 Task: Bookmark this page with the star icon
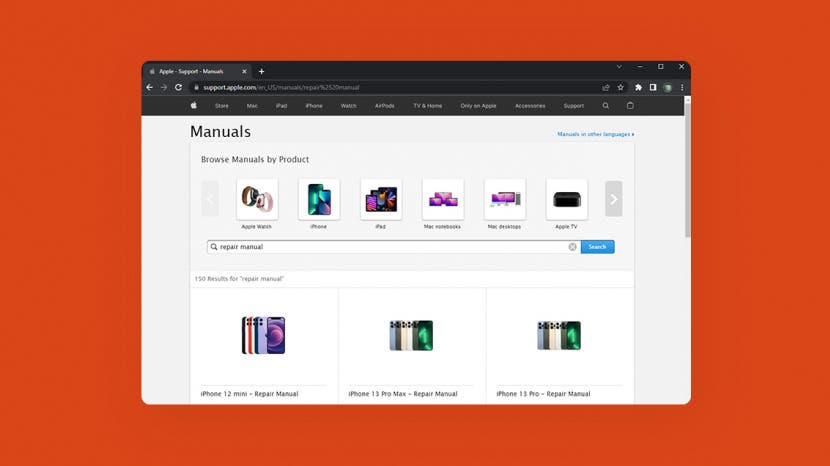(620, 87)
